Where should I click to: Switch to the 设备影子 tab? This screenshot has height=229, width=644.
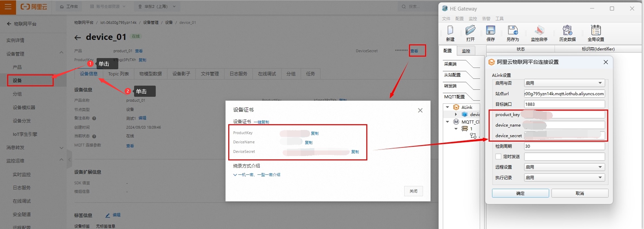tap(181, 74)
